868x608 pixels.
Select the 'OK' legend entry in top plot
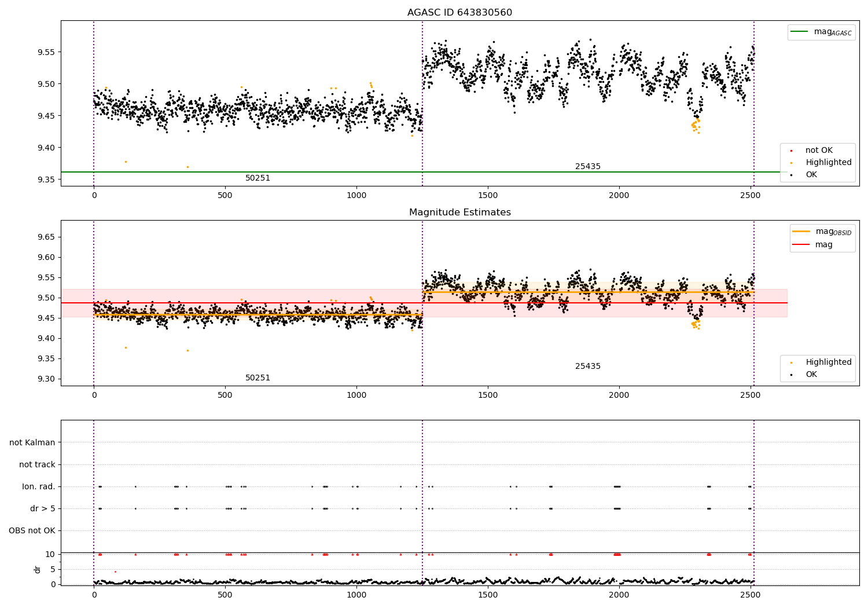point(811,175)
